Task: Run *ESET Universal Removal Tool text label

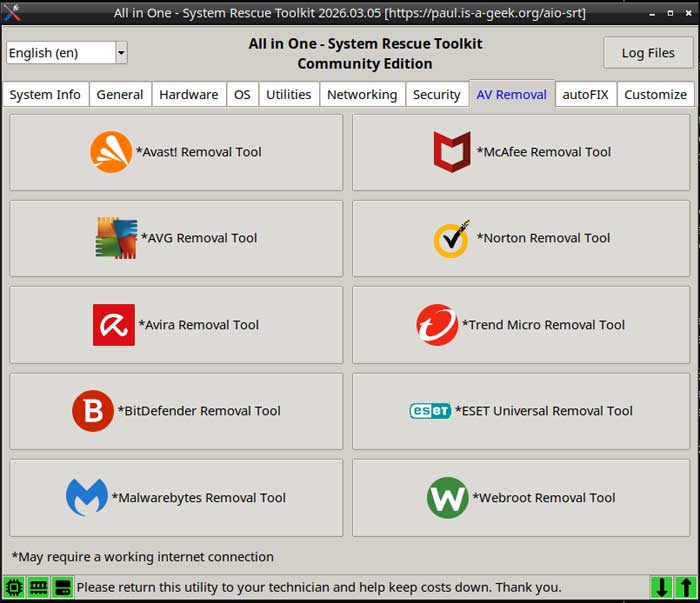Action: (x=544, y=411)
